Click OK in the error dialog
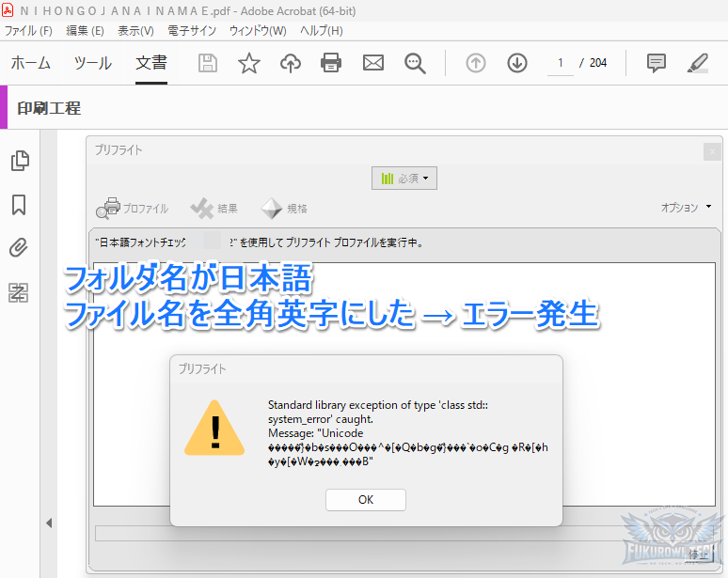Screen dimensions: 728x578 [x=366, y=500]
